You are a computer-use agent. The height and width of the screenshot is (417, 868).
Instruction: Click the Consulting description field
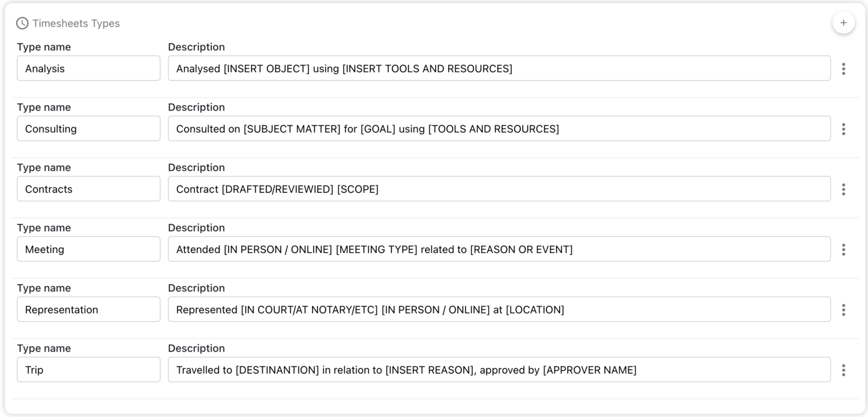pyautogui.click(x=500, y=128)
